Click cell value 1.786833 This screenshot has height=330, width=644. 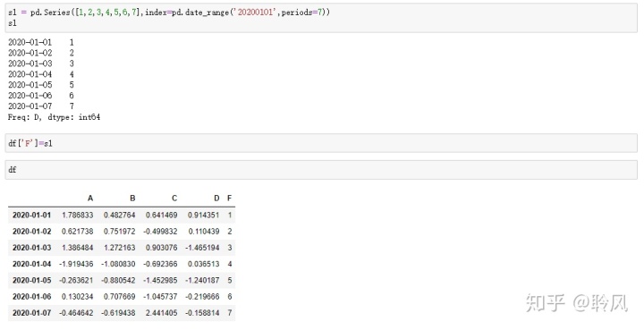[x=78, y=215]
